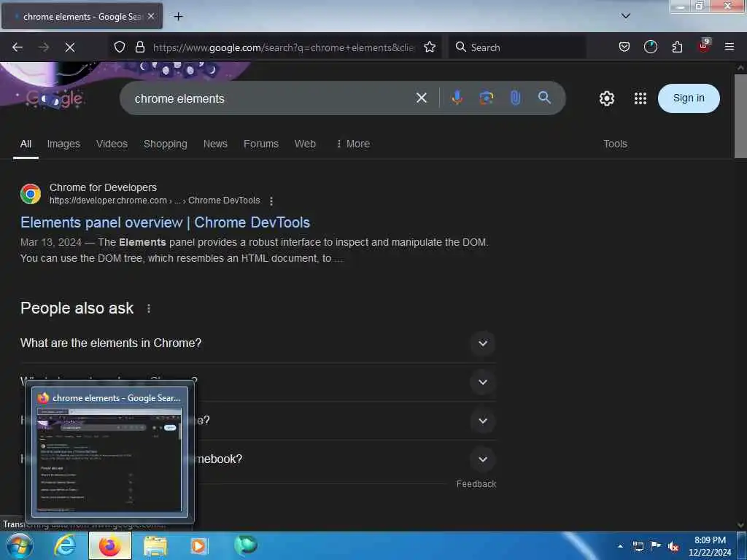This screenshot has width=747, height=560.
Task: Open the More search filters menu
Action: [x=353, y=144]
